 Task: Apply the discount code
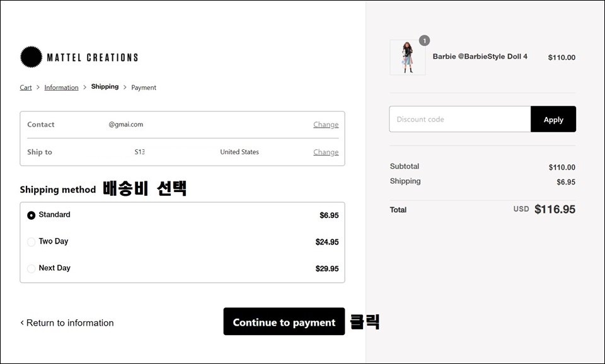[553, 119]
